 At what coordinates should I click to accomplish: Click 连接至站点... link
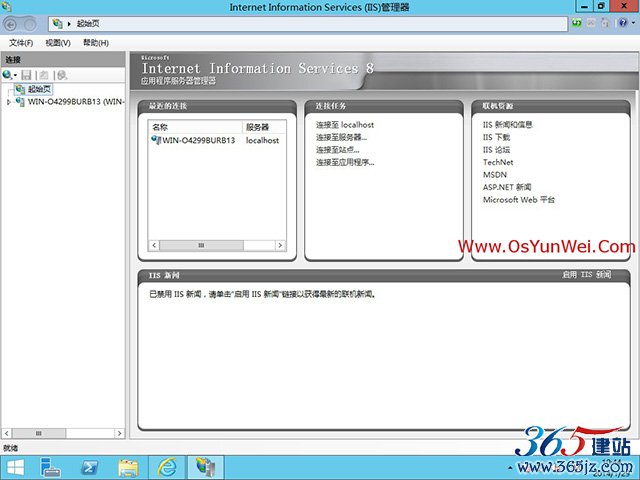[x=338, y=150]
